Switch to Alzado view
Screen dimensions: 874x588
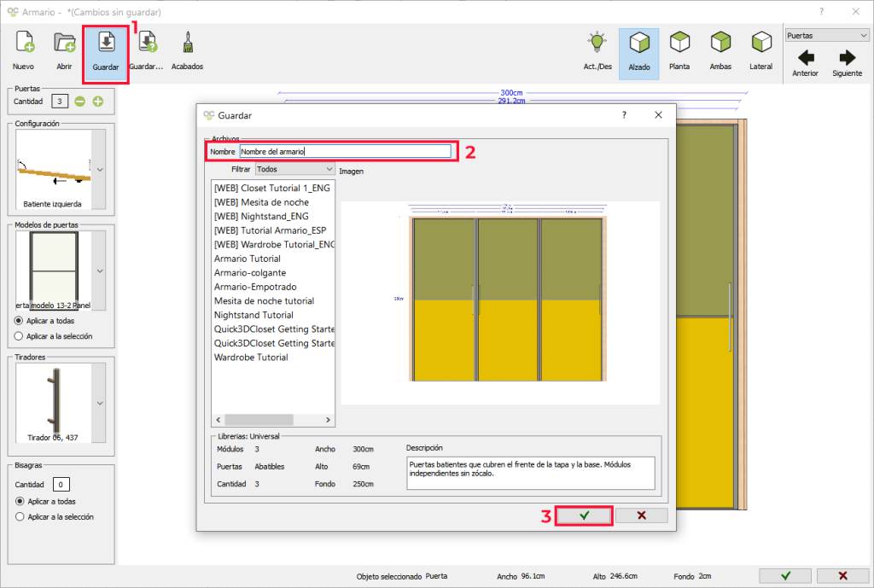[638, 54]
